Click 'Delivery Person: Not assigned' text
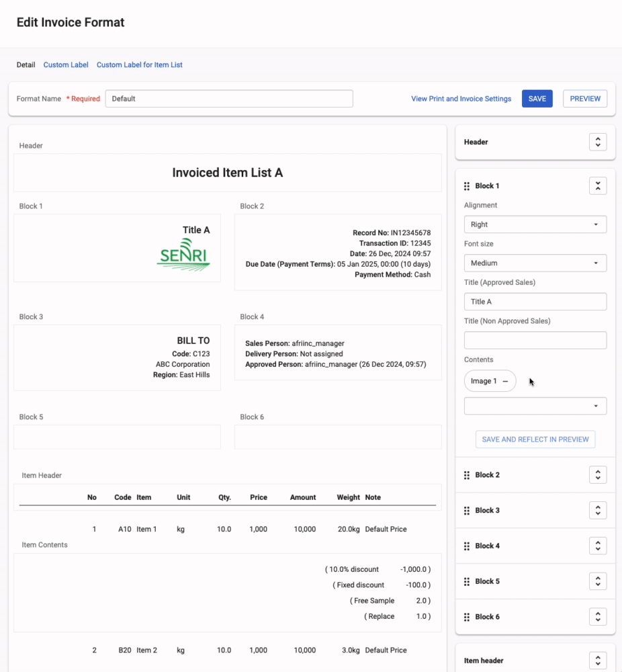This screenshot has height=672, width=622. (x=294, y=354)
